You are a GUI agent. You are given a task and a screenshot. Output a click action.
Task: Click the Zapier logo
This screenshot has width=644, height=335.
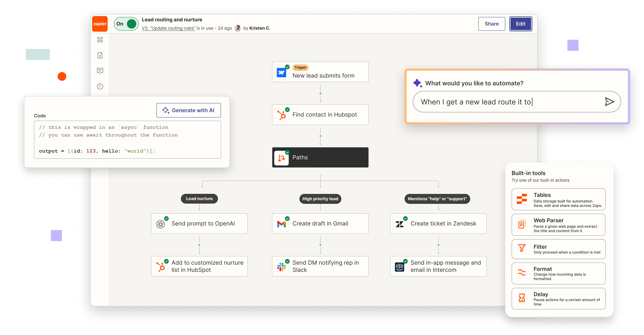point(100,24)
